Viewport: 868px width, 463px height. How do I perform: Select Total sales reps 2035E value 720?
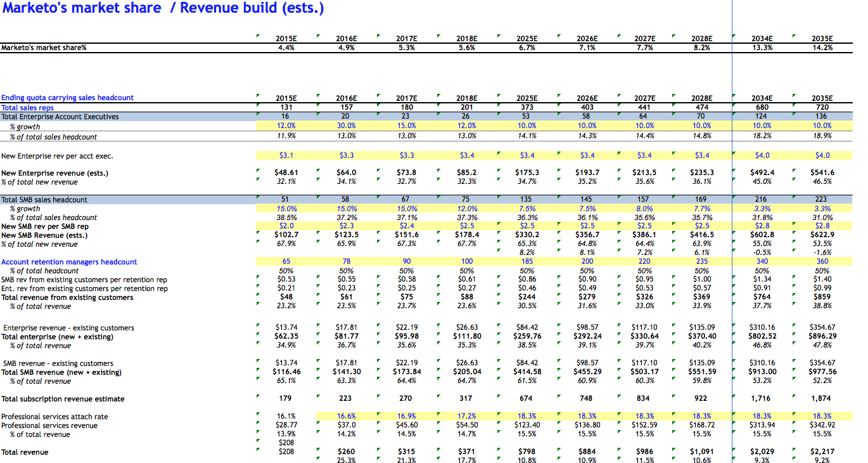(x=822, y=108)
